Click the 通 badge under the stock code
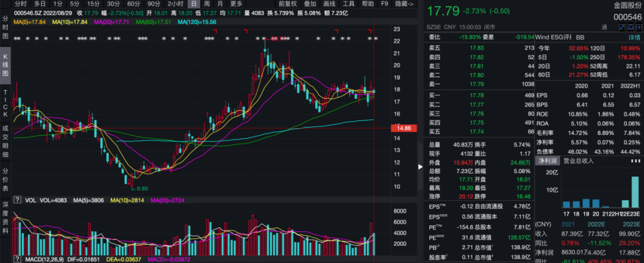 pos(605,28)
